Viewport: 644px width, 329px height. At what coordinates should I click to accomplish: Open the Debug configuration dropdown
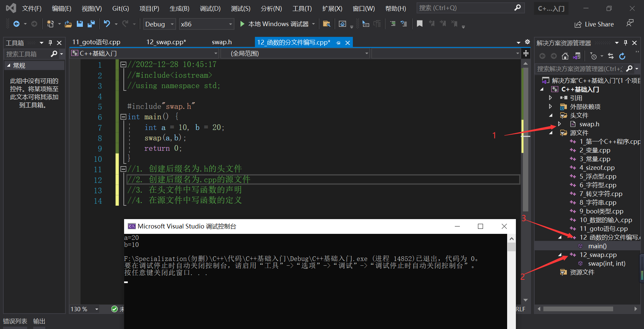pyautogui.click(x=160, y=24)
